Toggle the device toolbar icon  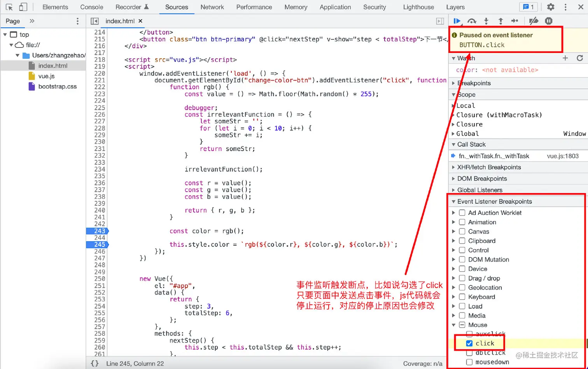[23, 7]
